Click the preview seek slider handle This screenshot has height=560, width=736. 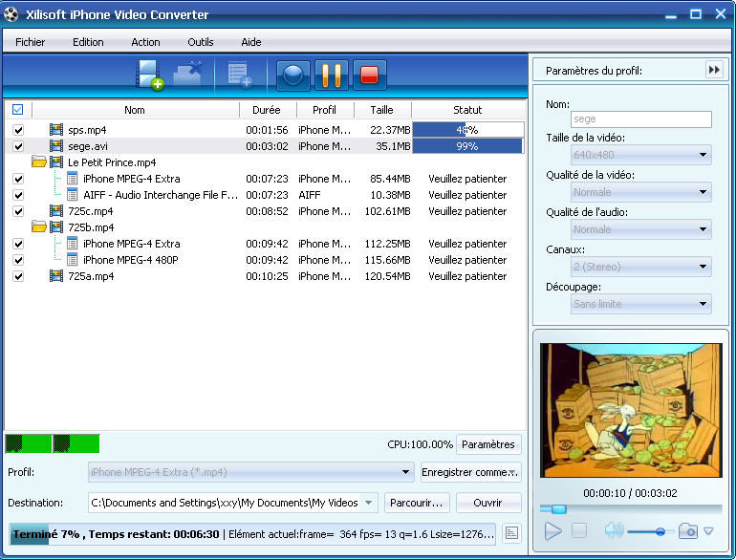558,508
